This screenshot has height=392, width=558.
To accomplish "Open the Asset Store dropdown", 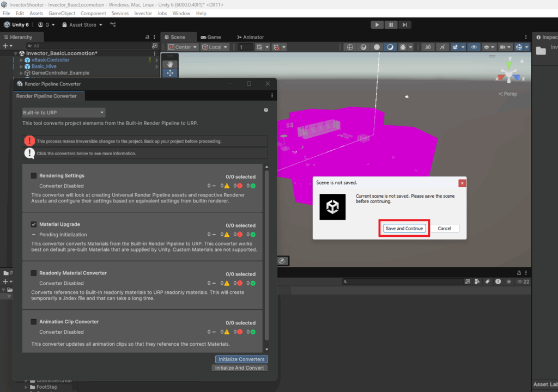I will pos(82,24).
